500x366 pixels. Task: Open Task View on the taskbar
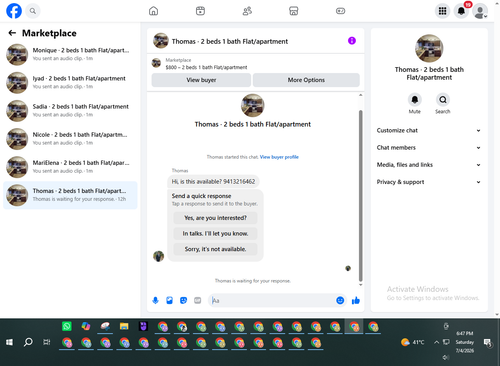47,342
